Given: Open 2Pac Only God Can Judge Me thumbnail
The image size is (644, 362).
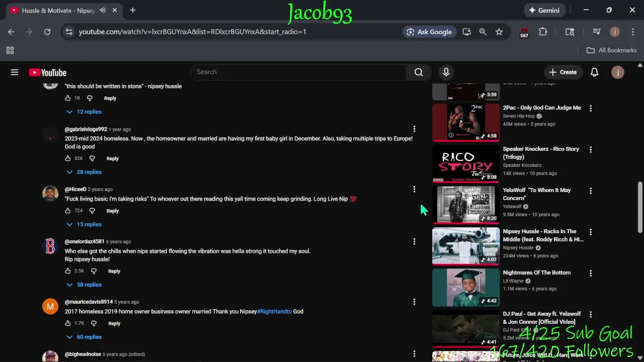Looking at the screenshot, I should click(466, 122).
